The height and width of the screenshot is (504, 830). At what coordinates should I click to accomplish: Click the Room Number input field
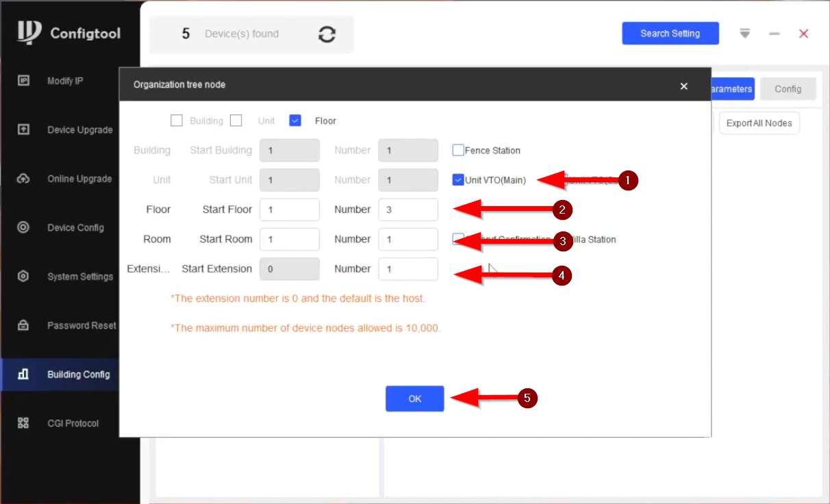pyautogui.click(x=408, y=239)
